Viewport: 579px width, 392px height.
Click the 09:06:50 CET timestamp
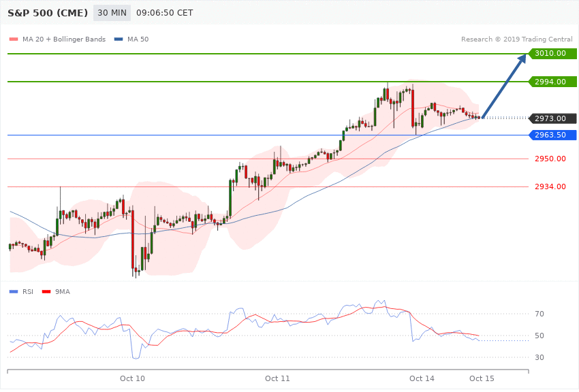coord(165,13)
